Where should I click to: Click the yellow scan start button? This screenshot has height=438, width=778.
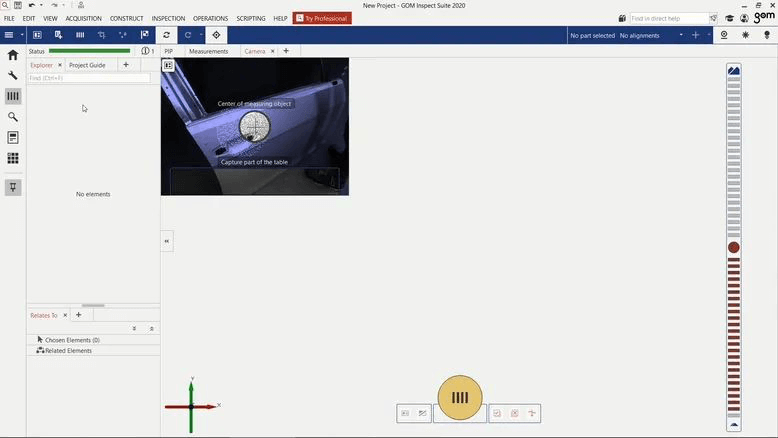pos(460,397)
